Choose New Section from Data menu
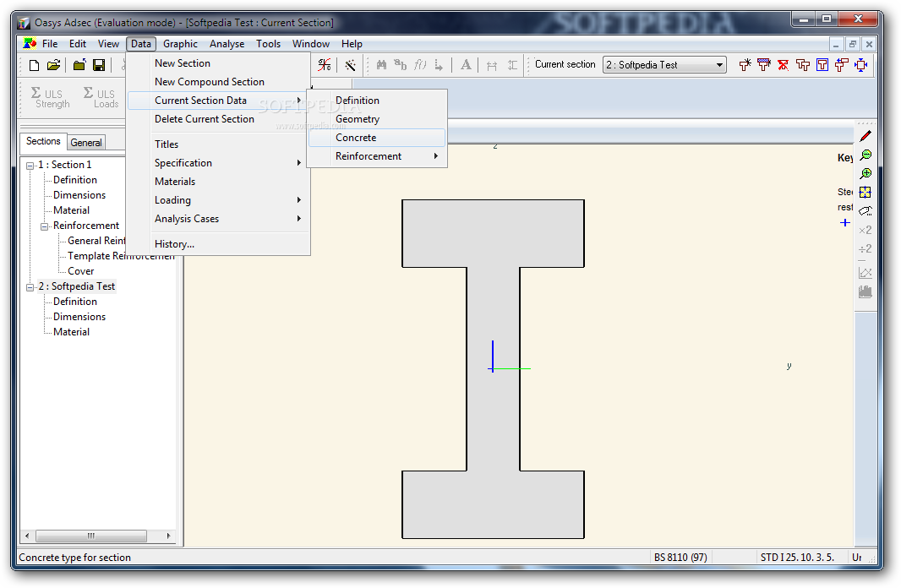Screen dimensions: 901x588 point(219,63)
